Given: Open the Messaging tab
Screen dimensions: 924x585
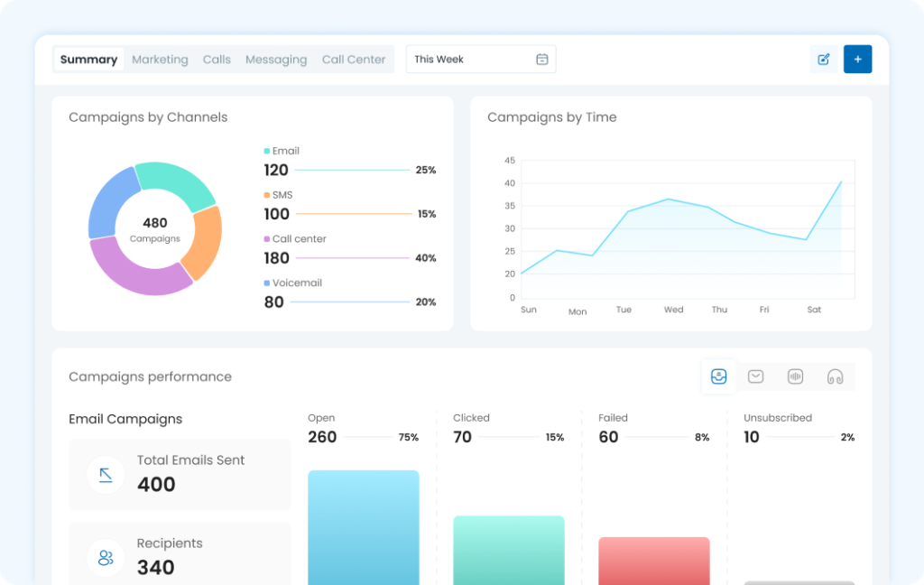Looking at the screenshot, I should [x=276, y=60].
